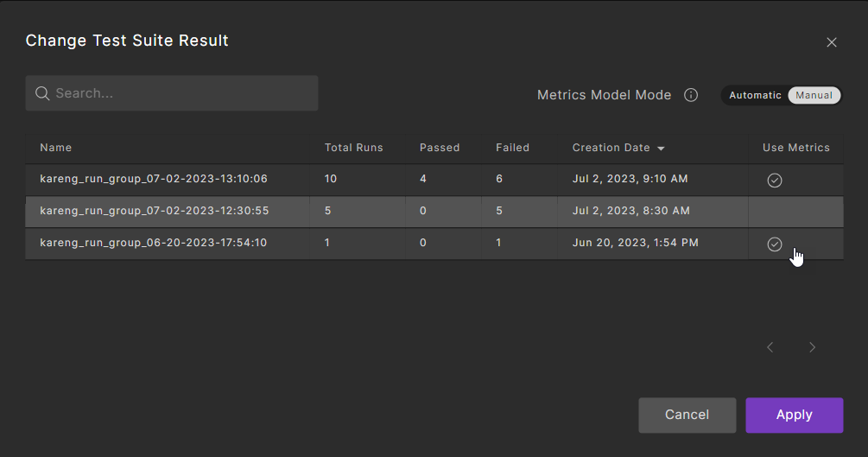Toggle Use Metrics checkmark for the 13:10:06 run group
This screenshot has height=457, width=868.
pos(775,180)
